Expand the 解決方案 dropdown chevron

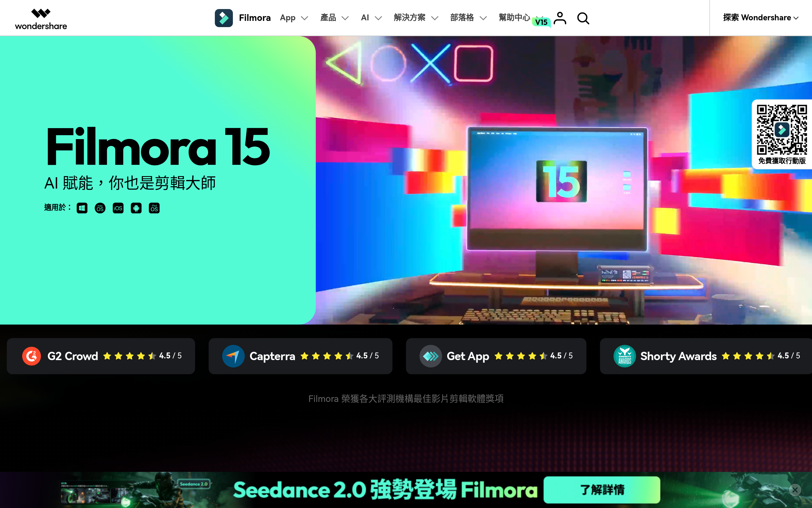(x=435, y=18)
